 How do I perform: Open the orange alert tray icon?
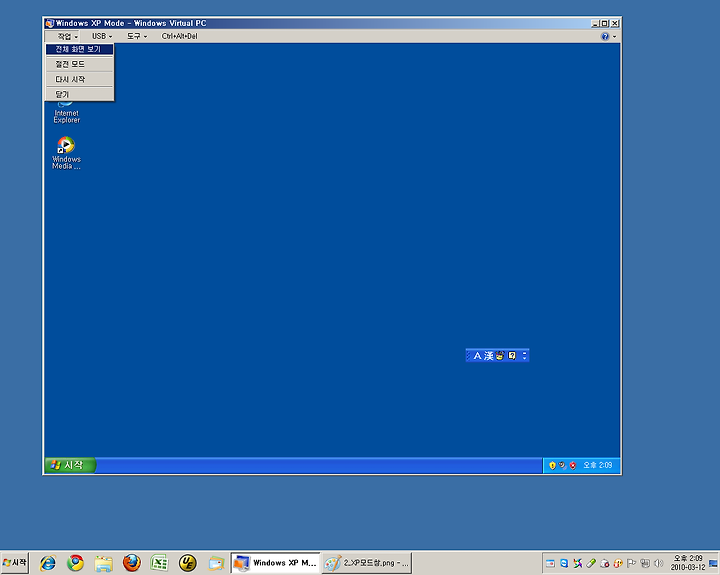coord(618,563)
